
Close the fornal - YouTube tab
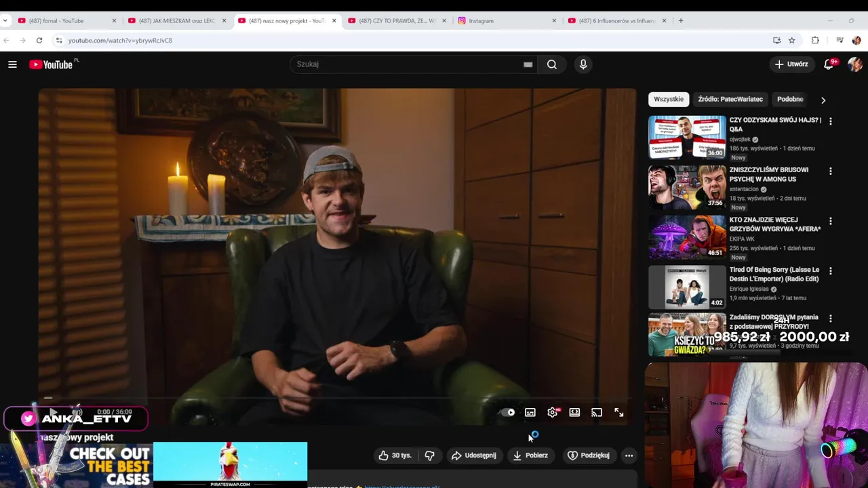[114, 20]
